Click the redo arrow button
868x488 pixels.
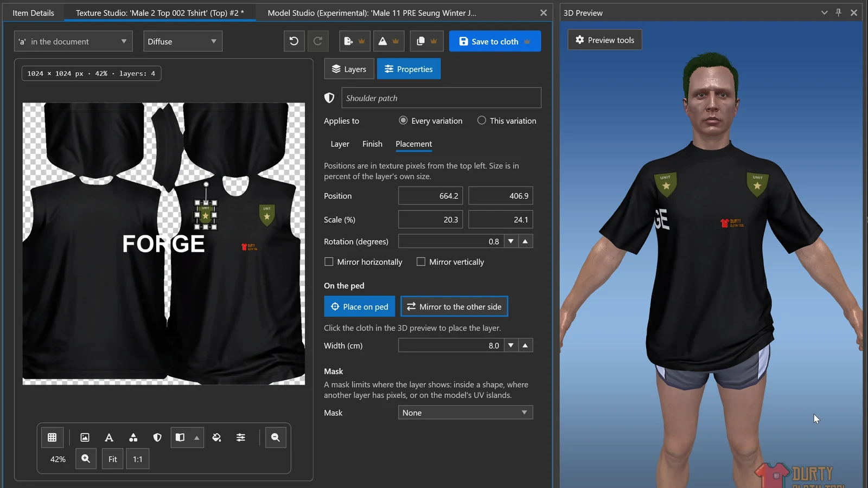point(318,41)
